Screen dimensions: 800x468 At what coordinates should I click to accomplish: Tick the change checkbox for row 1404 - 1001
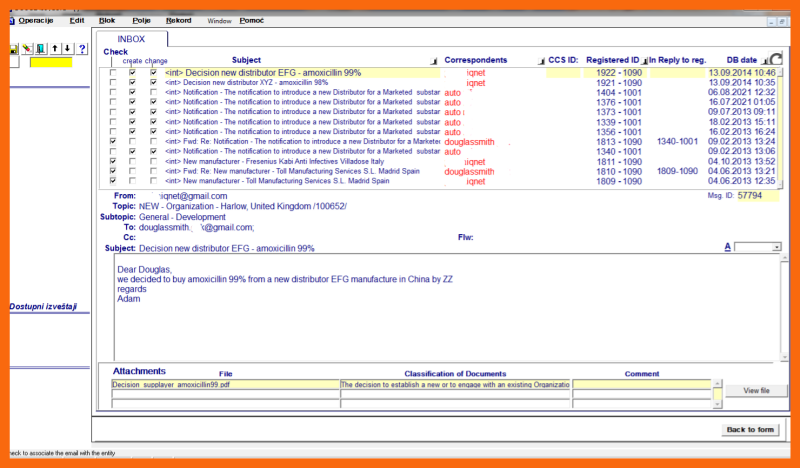(x=153, y=92)
